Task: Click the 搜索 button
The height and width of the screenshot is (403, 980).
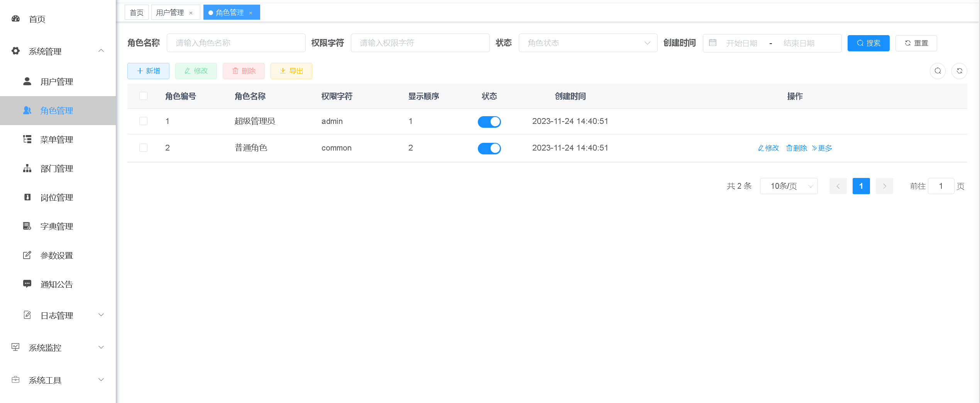Action: 868,43
